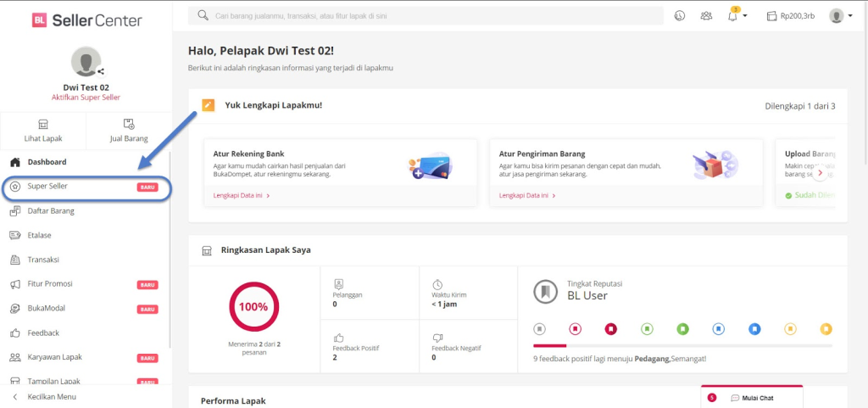Screen dimensions: 868x408
Task: Click the 100% order acceptance circle
Action: click(x=253, y=307)
